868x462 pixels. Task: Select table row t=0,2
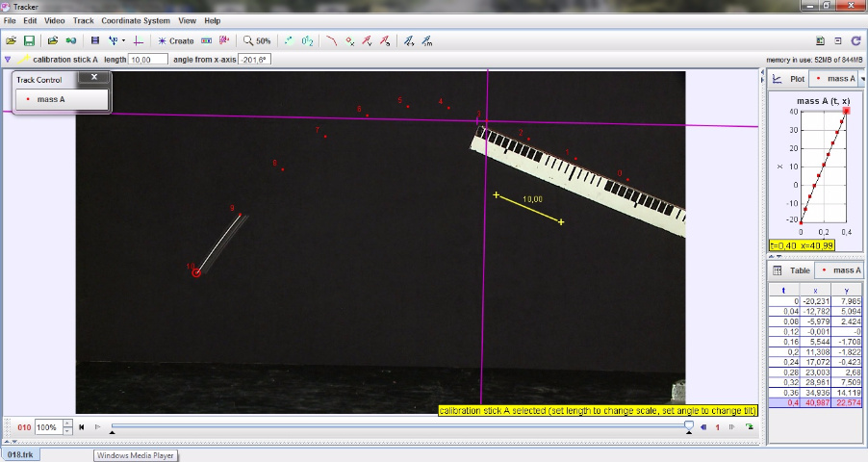click(816, 351)
